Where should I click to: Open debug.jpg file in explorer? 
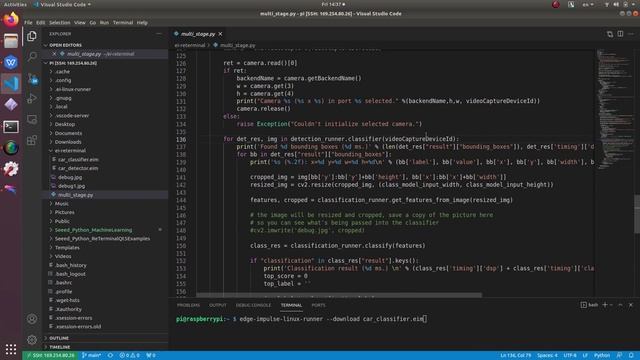pyautogui.click(x=105, y=178)
